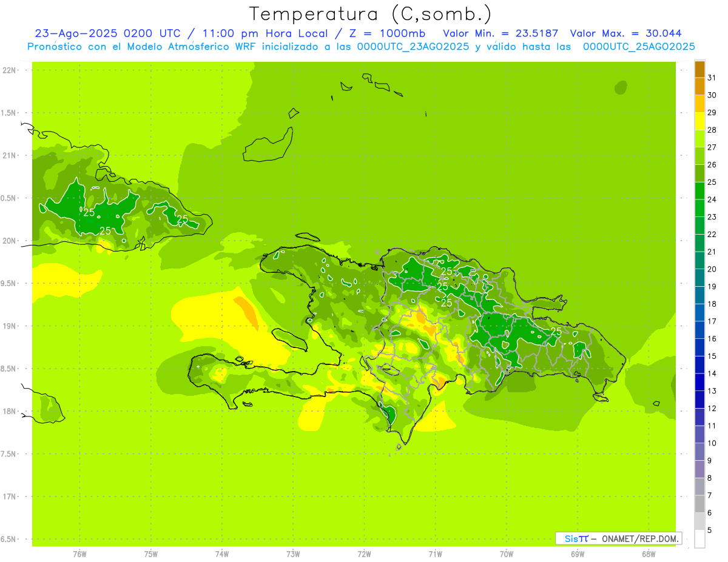Click the title 'Temperatura (C,somb.)'
The width and height of the screenshot is (728, 562).
(370, 15)
